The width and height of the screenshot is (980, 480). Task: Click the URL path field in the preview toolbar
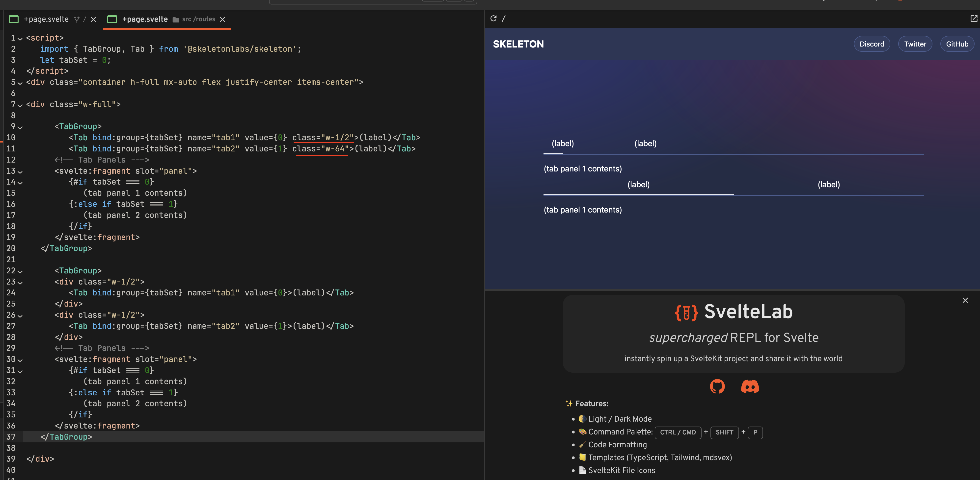[x=504, y=18]
